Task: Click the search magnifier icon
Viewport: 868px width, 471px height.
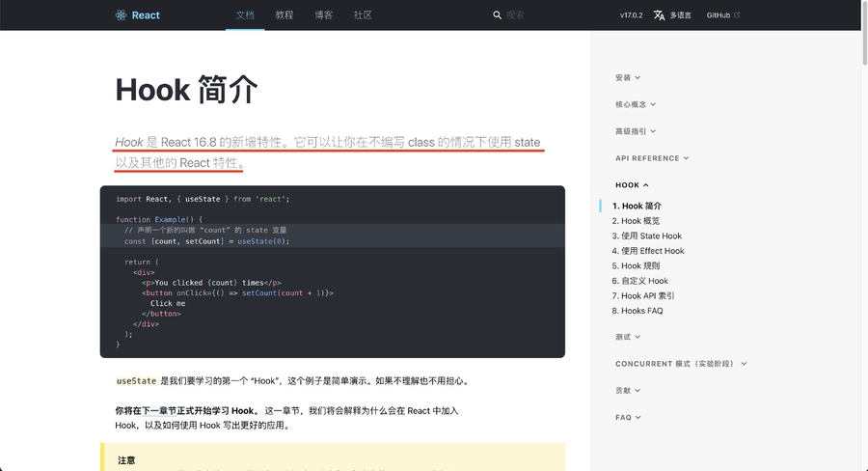Action: click(498, 15)
